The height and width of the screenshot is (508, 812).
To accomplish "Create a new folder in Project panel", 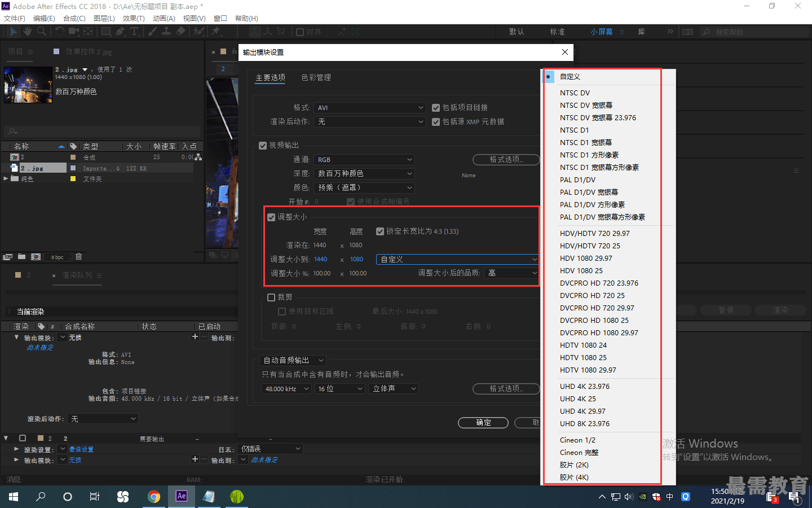I will point(21,257).
